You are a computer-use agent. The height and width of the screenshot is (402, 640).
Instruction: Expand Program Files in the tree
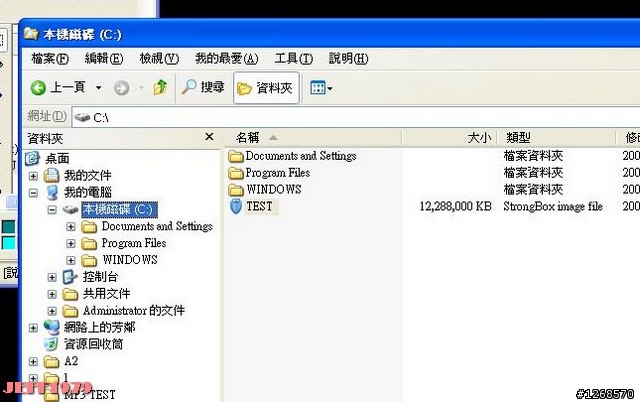[71, 243]
